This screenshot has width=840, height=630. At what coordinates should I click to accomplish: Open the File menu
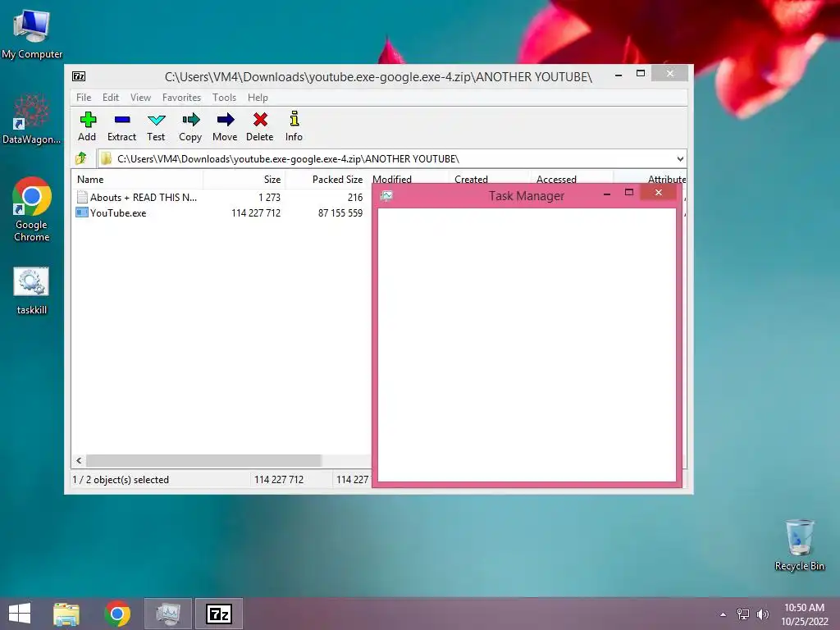84,98
